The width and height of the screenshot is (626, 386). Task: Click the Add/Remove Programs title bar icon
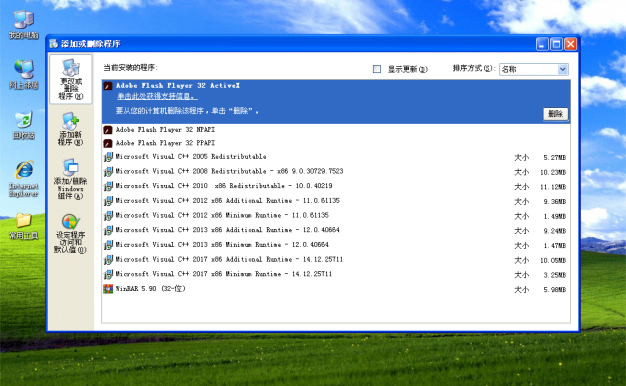pyautogui.click(x=53, y=44)
